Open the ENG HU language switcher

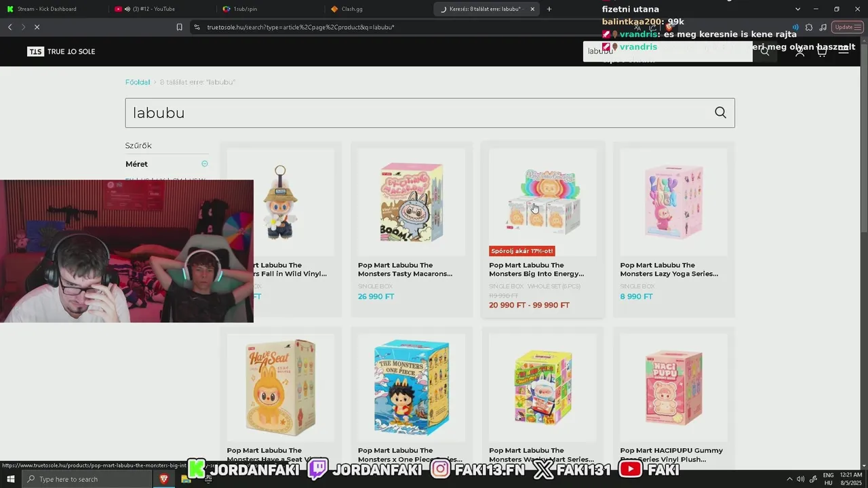pyautogui.click(x=828, y=479)
